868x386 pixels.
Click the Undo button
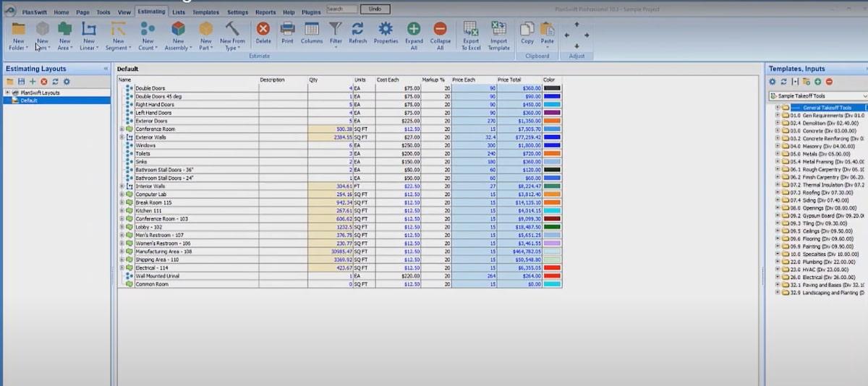pyautogui.click(x=375, y=9)
